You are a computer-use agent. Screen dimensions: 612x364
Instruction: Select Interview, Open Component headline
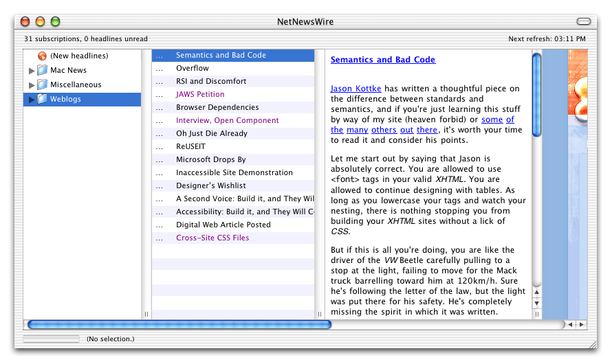coord(233,120)
